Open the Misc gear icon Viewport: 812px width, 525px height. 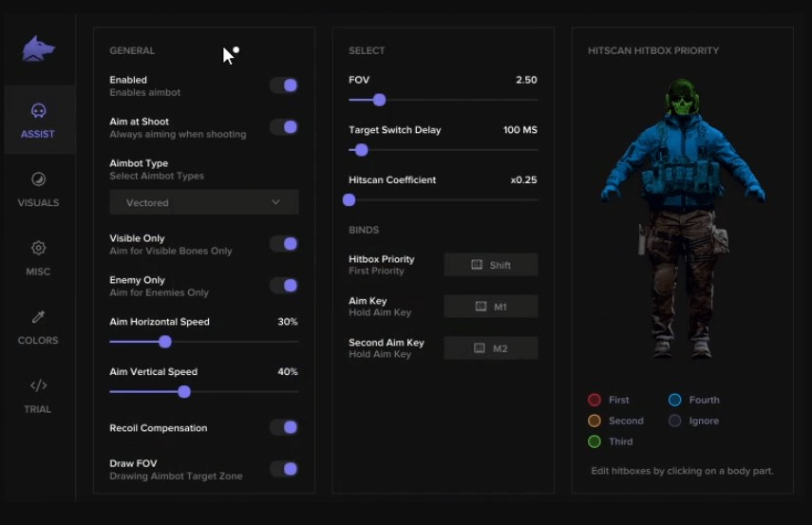pyautogui.click(x=38, y=248)
